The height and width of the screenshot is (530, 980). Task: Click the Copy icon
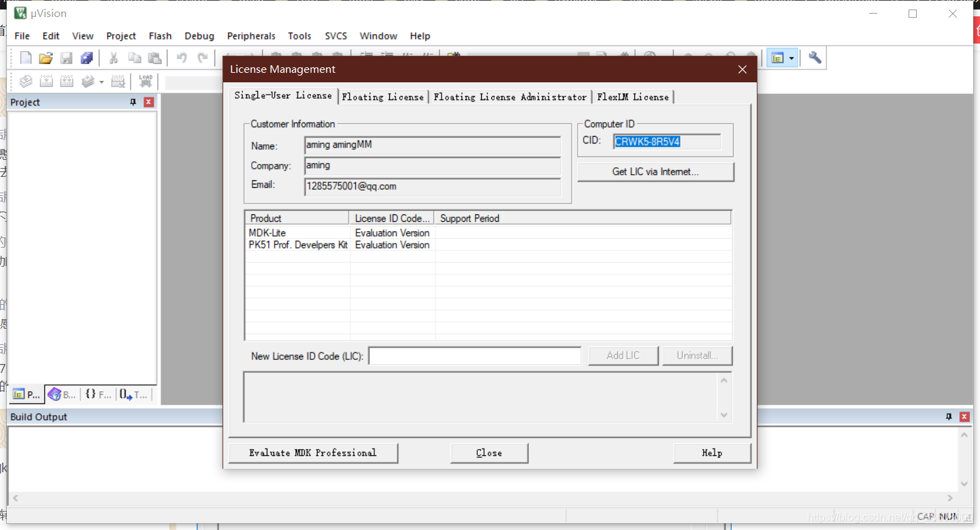[135, 59]
